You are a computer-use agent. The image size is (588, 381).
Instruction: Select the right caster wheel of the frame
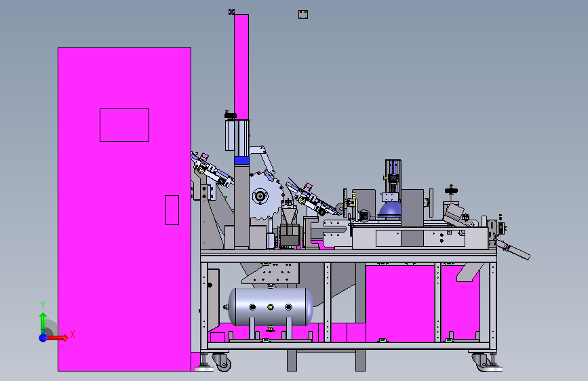pos(481,361)
